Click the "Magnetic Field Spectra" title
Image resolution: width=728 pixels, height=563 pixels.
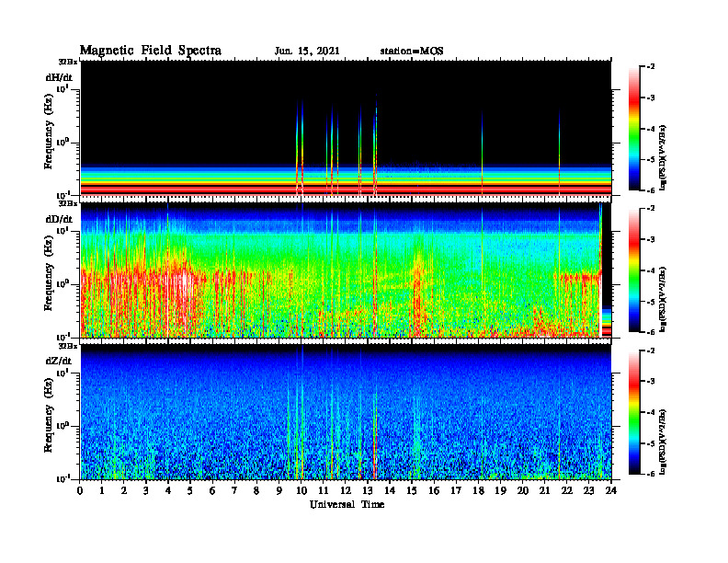[x=151, y=51]
